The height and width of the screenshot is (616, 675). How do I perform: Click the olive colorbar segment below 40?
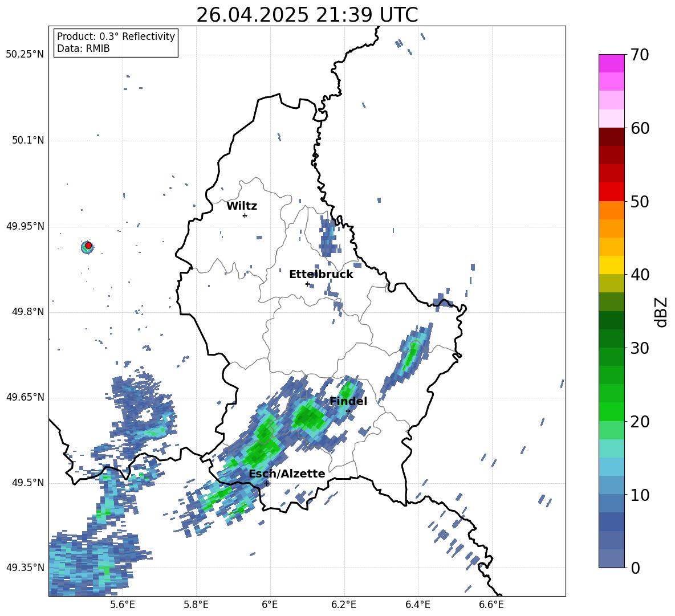[x=611, y=283]
